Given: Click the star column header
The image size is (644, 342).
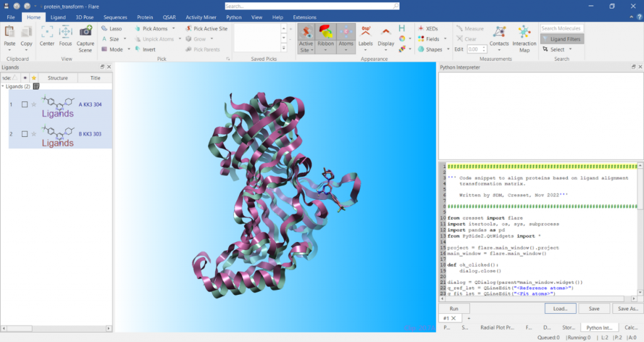Looking at the screenshot, I should pyautogui.click(x=34, y=77).
